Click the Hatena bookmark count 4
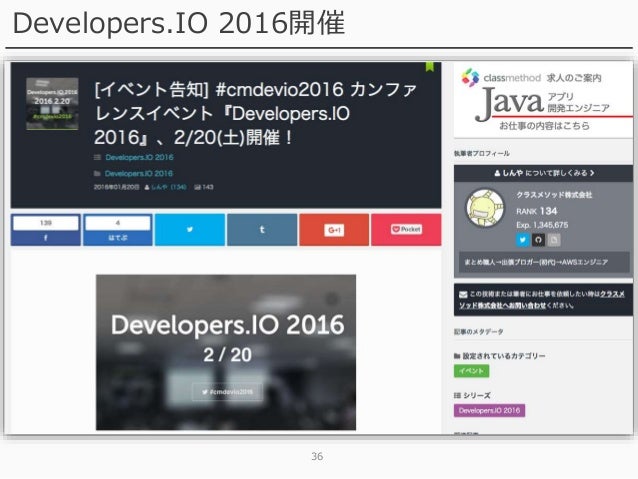Image resolution: width=638 pixels, height=479 pixels. point(118,223)
